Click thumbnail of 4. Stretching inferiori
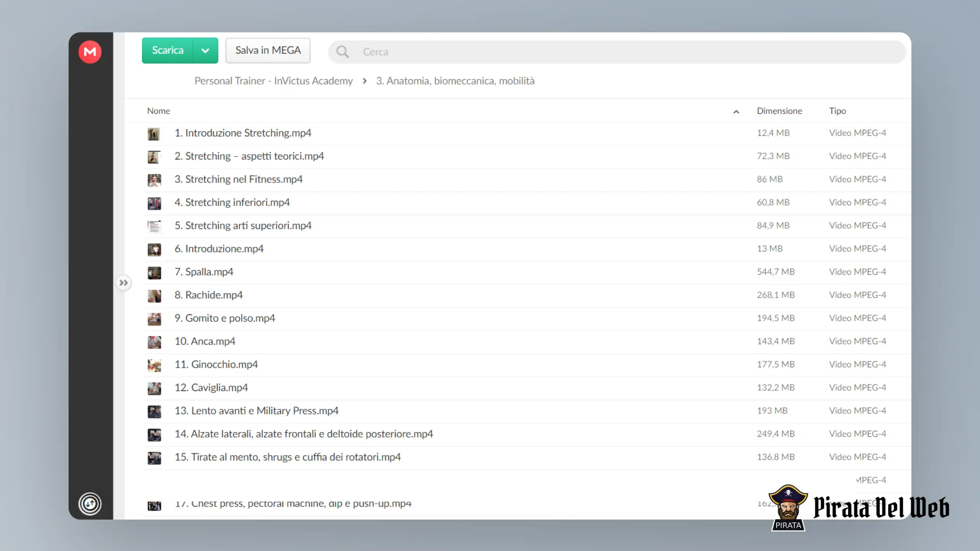The height and width of the screenshot is (551, 980). 154,203
